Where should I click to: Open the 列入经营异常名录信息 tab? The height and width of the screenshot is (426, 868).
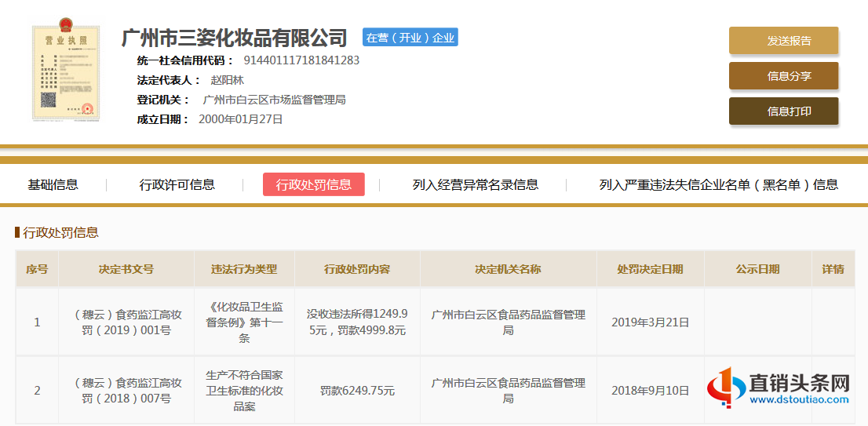tap(476, 184)
